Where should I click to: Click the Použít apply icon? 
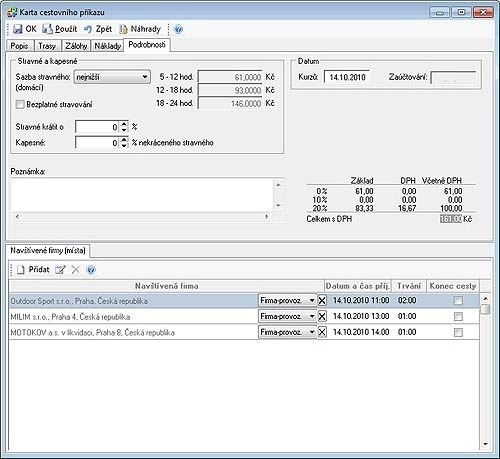(x=47, y=29)
